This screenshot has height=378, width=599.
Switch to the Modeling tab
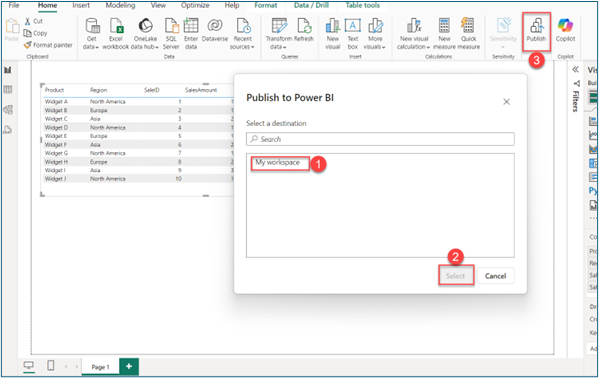coord(120,5)
